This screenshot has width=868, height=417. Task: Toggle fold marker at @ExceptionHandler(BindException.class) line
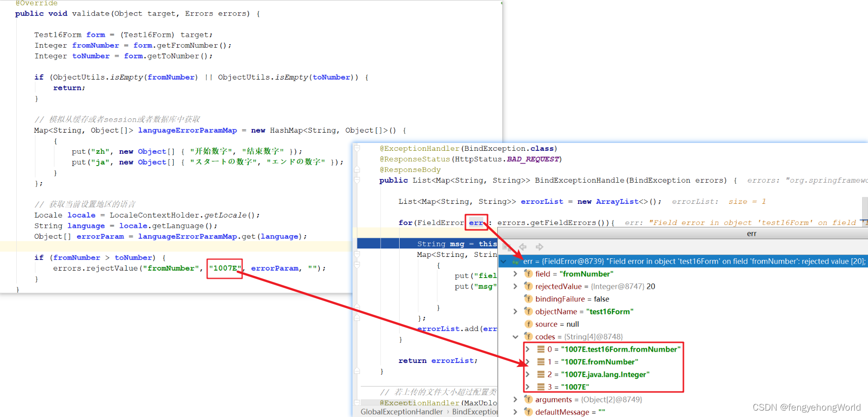coord(357,148)
